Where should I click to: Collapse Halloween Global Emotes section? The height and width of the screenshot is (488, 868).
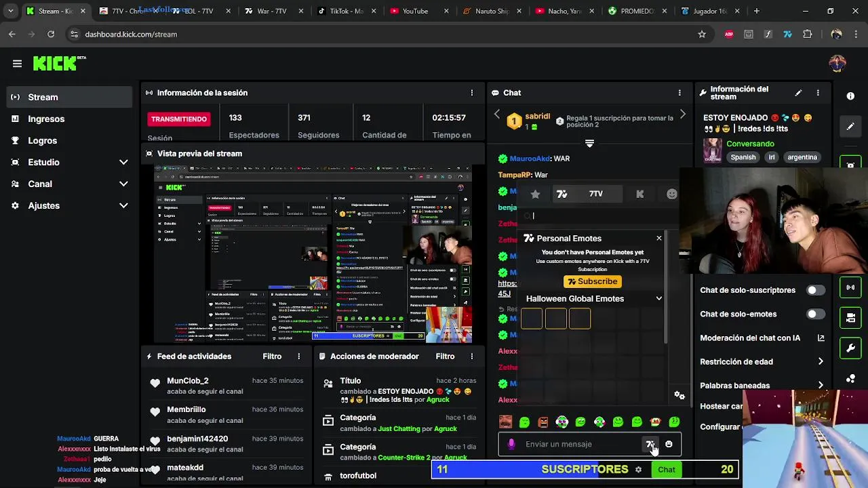(658, 299)
